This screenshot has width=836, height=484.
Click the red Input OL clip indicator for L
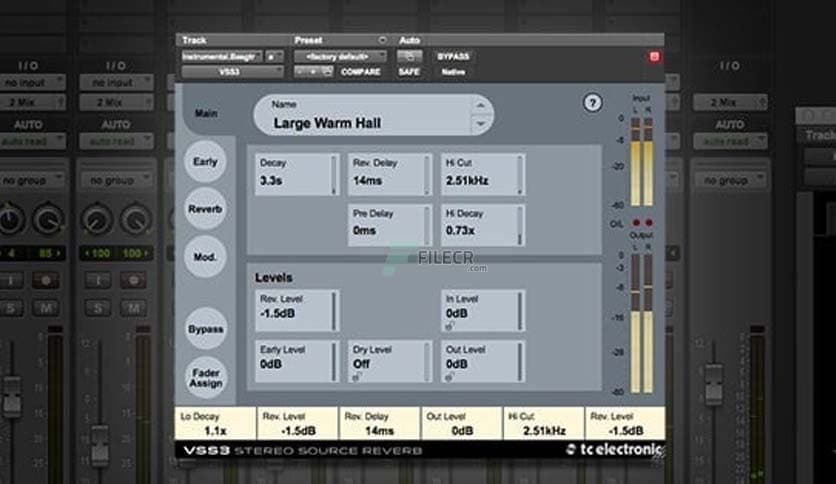point(636,222)
